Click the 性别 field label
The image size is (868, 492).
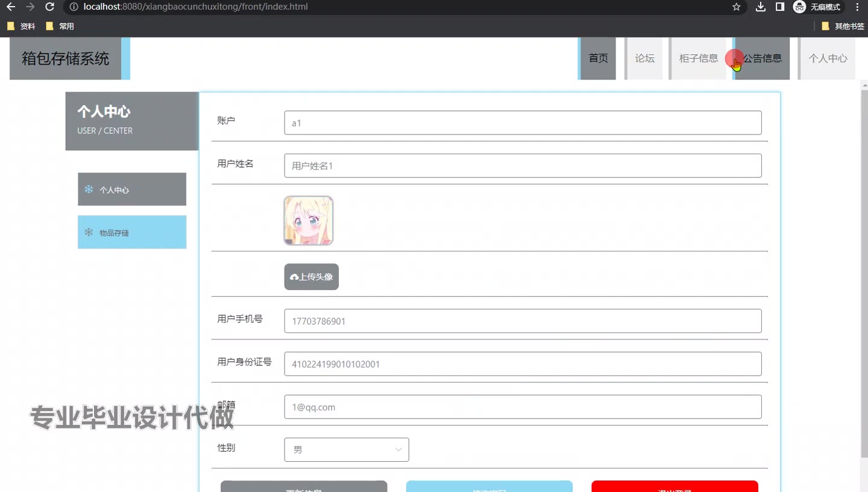coord(226,448)
